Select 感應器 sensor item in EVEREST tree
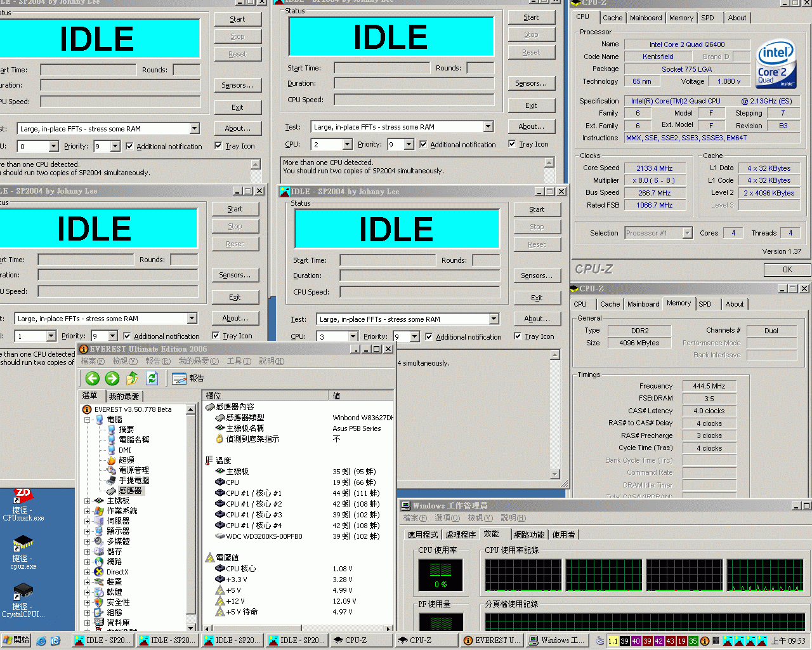The width and height of the screenshot is (812, 650). [131, 490]
